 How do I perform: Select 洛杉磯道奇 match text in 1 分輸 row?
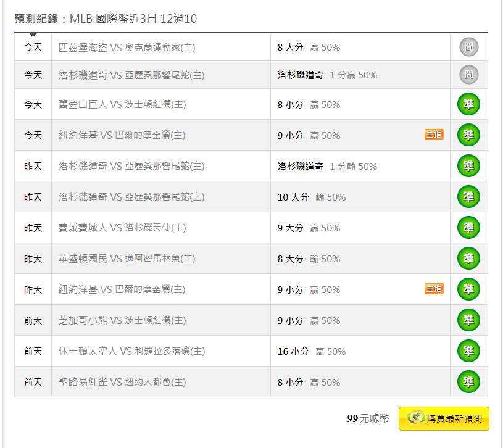131,166
